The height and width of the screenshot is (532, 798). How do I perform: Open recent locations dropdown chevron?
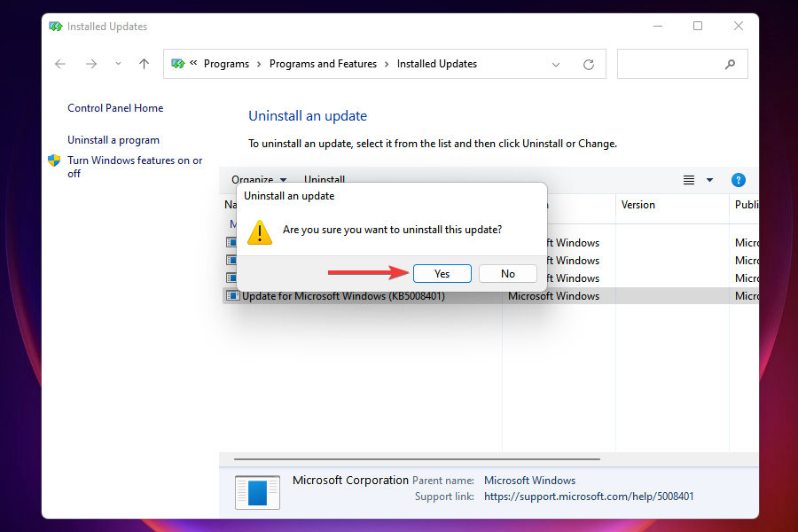[118, 64]
